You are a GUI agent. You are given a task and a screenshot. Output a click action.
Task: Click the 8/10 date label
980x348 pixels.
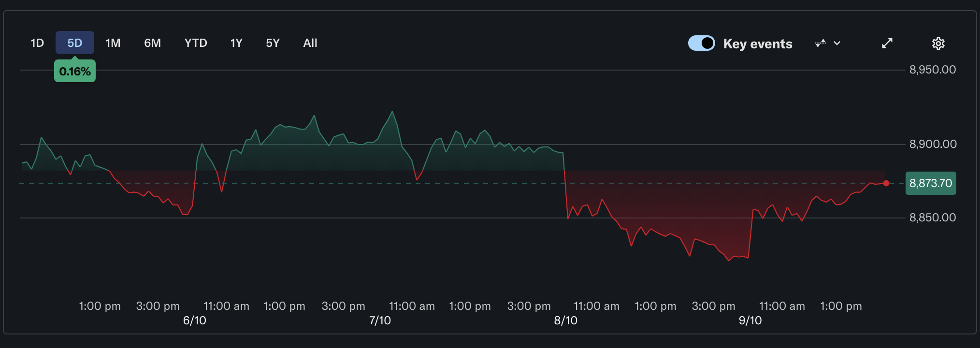coord(566,320)
